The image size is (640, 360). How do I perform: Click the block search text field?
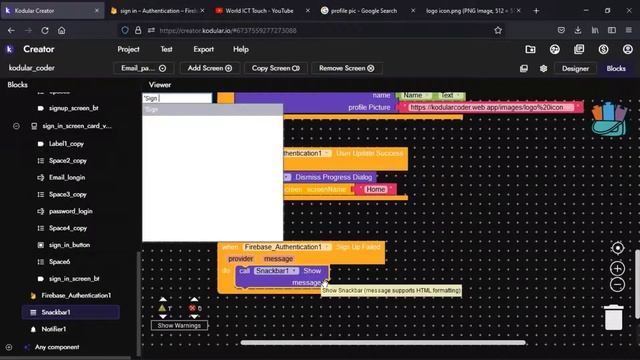pyautogui.click(x=177, y=98)
